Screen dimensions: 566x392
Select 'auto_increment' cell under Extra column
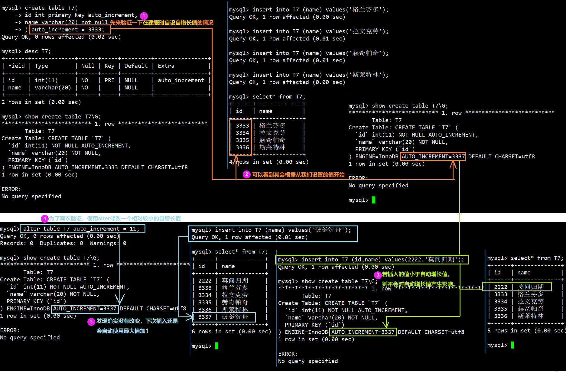[x=181, y=80]
